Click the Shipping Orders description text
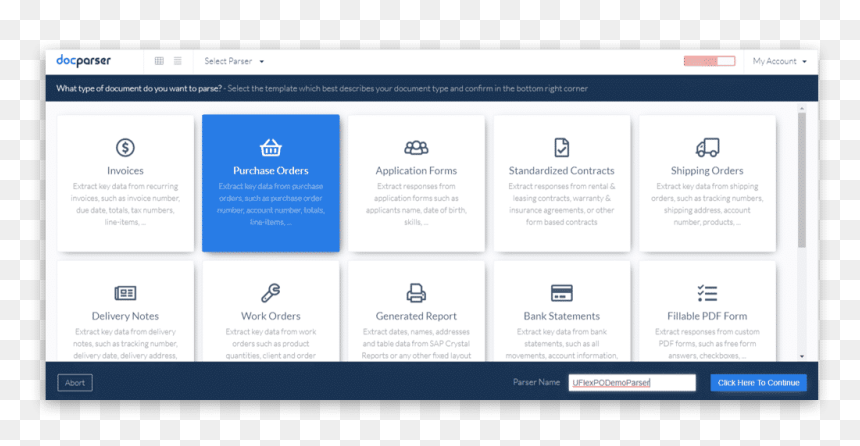This screenshot has width=860, height=446. point(707,204)
